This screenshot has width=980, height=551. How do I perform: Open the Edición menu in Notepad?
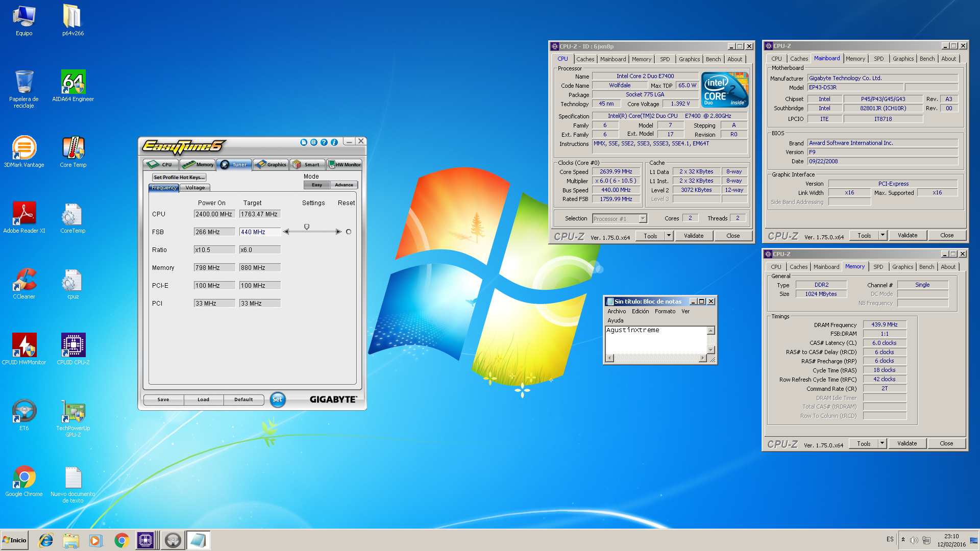(640, 311)
